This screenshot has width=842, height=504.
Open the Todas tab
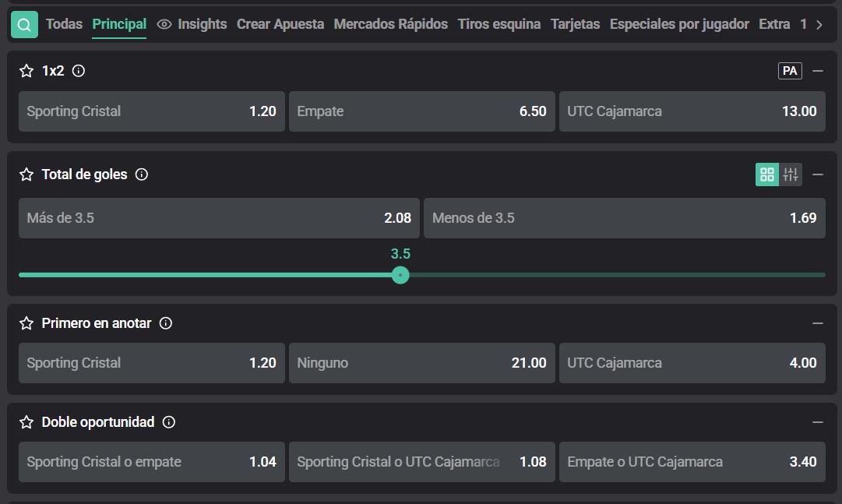(x=64, y=24)
